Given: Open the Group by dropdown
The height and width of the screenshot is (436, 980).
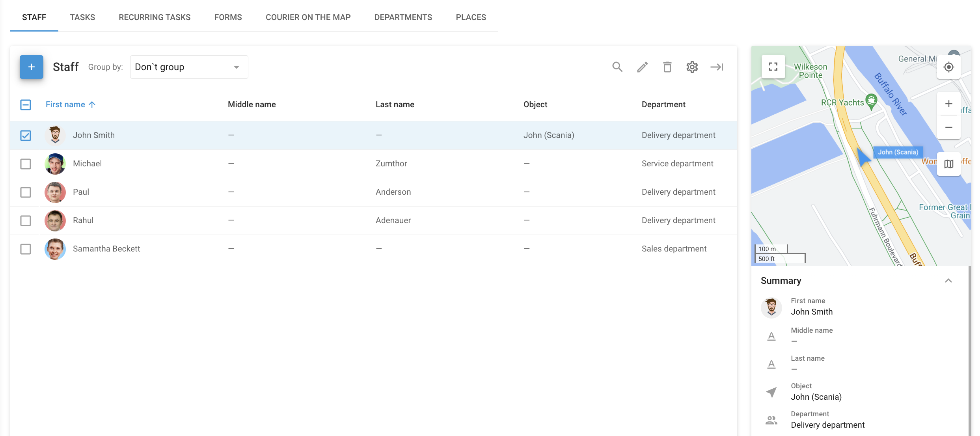Looking at the screenshot, I should [x=189, y=67].
